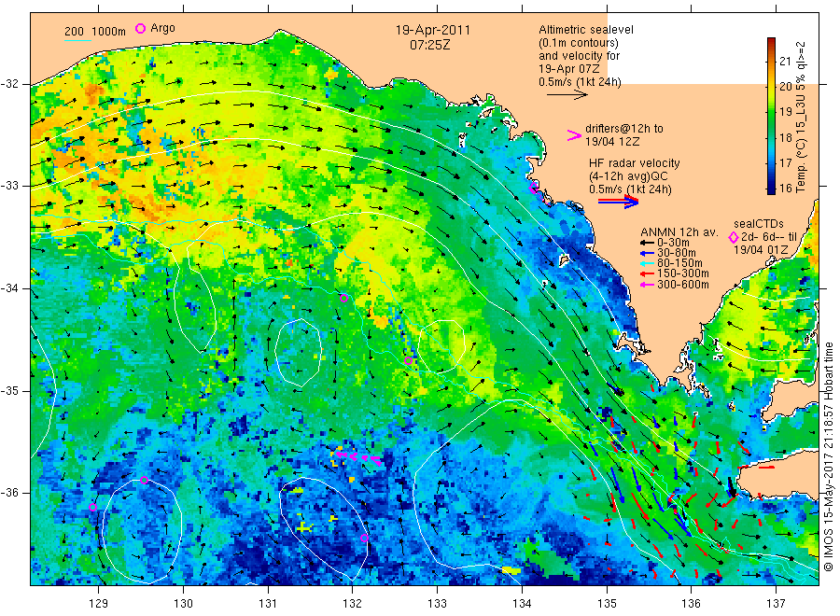This screenshot has height=616, width=840.
Task: Click the Argo float marker near 129°E 36.1°S
Action: point(92,507)
